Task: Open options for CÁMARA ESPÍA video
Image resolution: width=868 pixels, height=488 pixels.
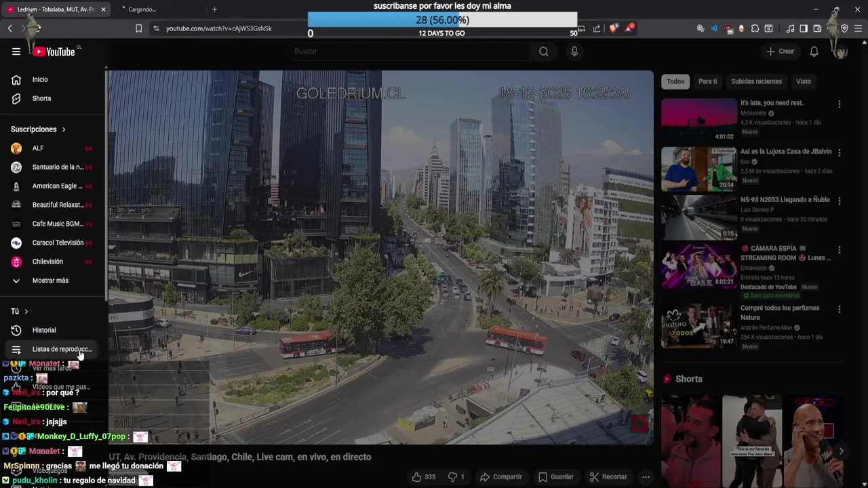Action: coord(840,251)
